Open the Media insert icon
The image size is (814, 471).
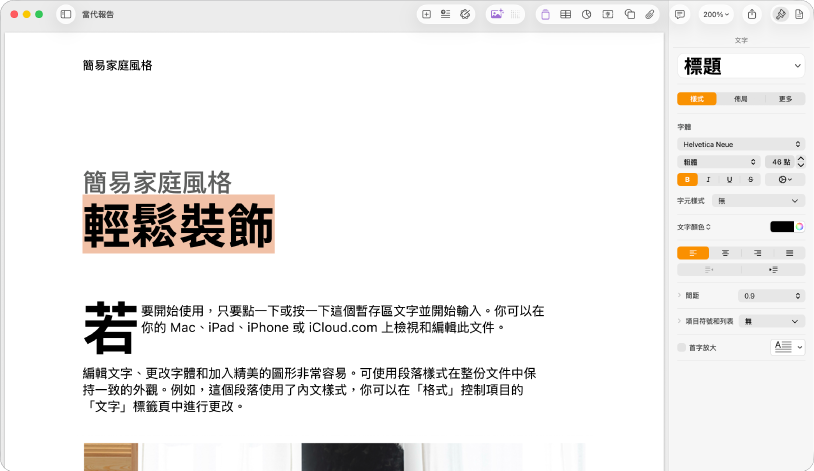608,15
